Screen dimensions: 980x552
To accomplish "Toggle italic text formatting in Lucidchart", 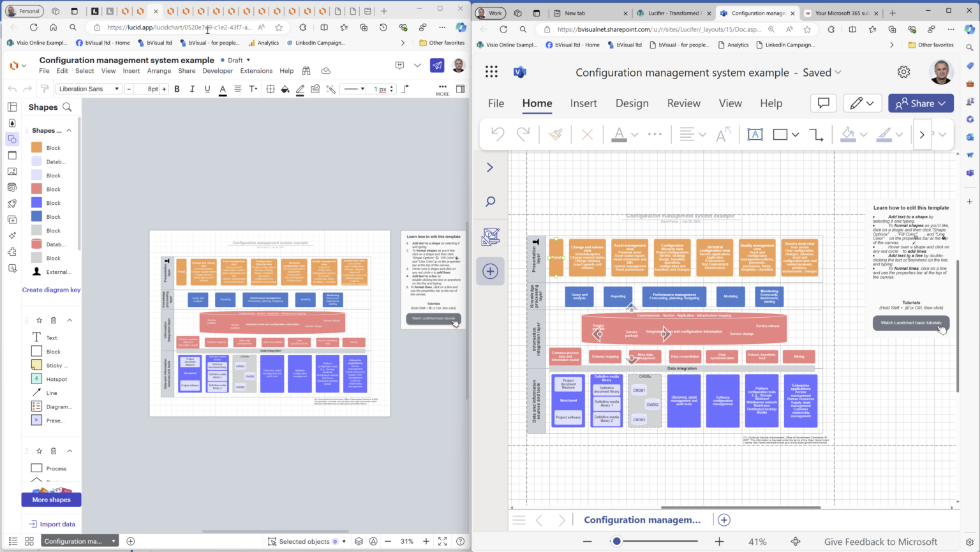I will coord(193,89).
